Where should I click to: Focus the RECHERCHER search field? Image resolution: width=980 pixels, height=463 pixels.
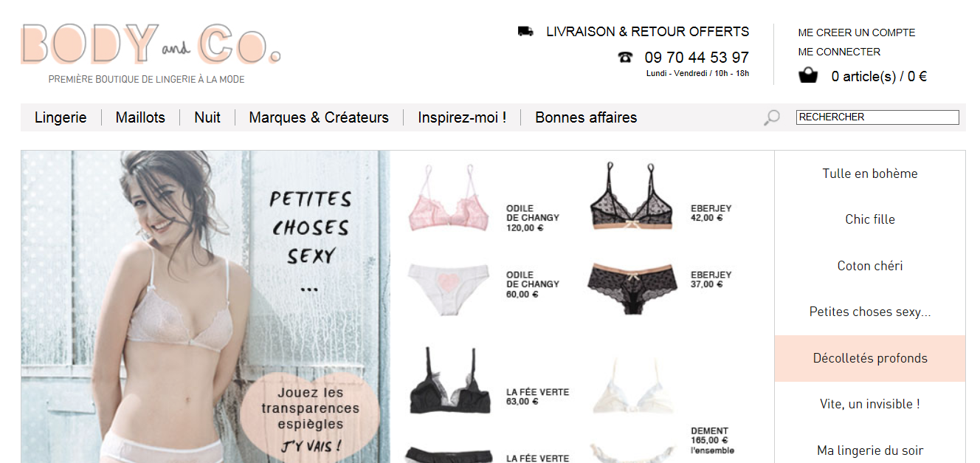click(x=877, y=117)
